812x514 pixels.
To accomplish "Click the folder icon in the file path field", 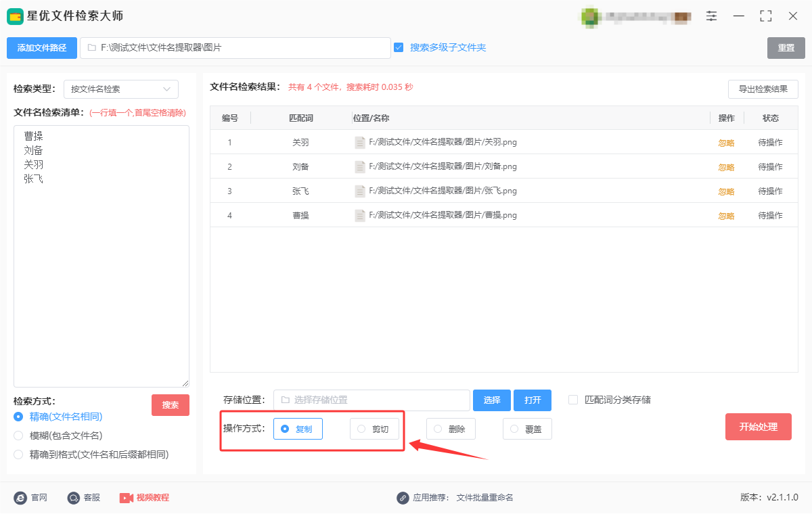I will [x=91, y=48].
